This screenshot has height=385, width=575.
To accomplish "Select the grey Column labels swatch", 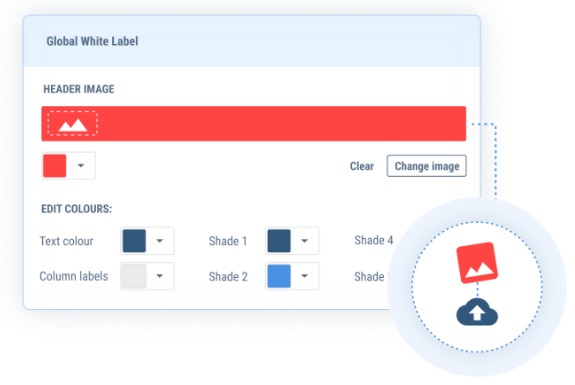I will pos(134,276).
